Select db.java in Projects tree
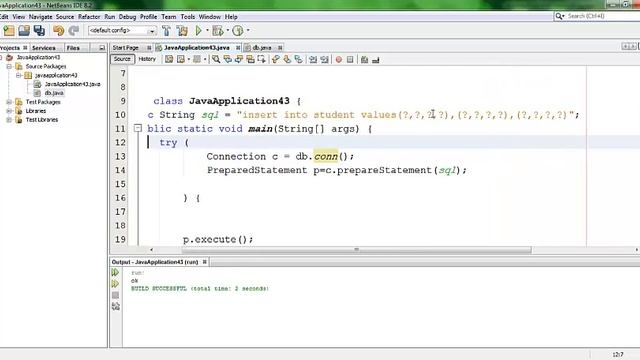Image resolution: width=640 pixels, height=360 pixels. click(54, 93)
